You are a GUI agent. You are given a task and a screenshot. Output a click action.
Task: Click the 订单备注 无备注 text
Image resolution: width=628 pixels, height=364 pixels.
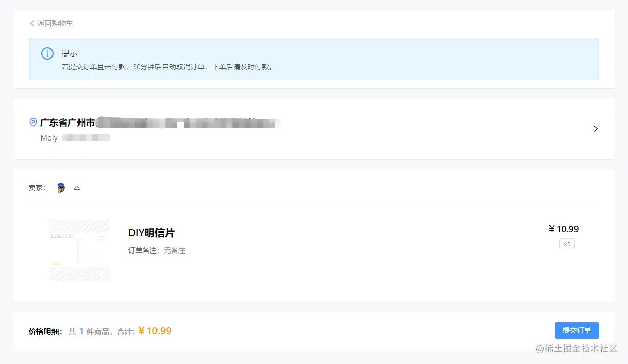click(157, 250)
